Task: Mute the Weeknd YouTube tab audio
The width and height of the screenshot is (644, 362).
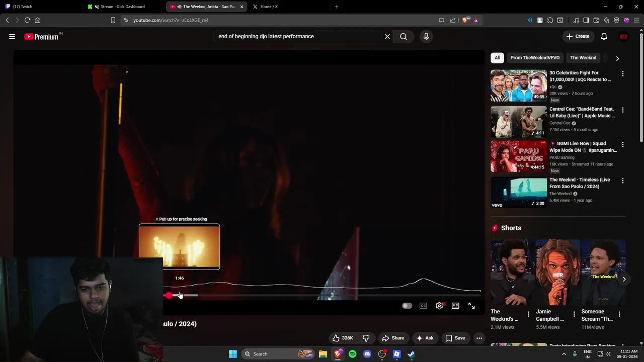Action: pos(179,7)
